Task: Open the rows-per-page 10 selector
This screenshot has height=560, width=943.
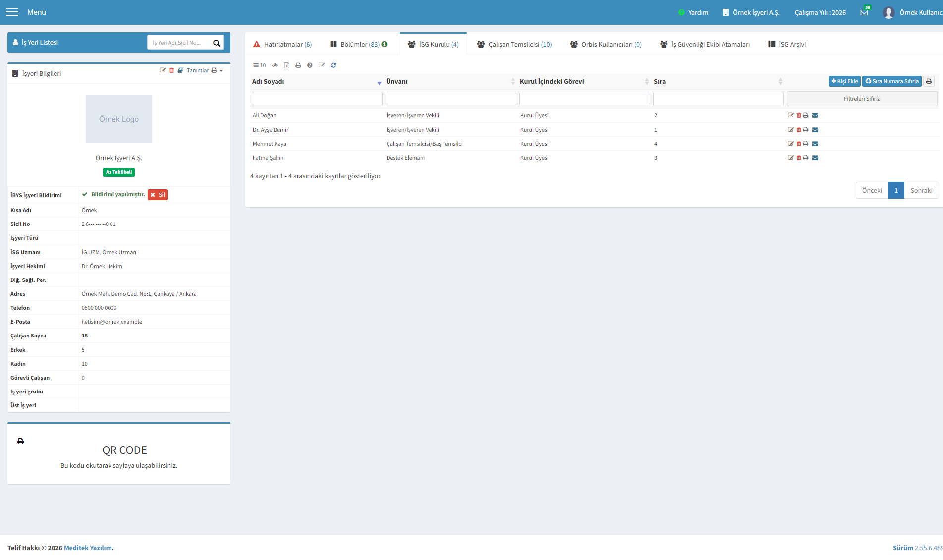Action: [260, 65]
